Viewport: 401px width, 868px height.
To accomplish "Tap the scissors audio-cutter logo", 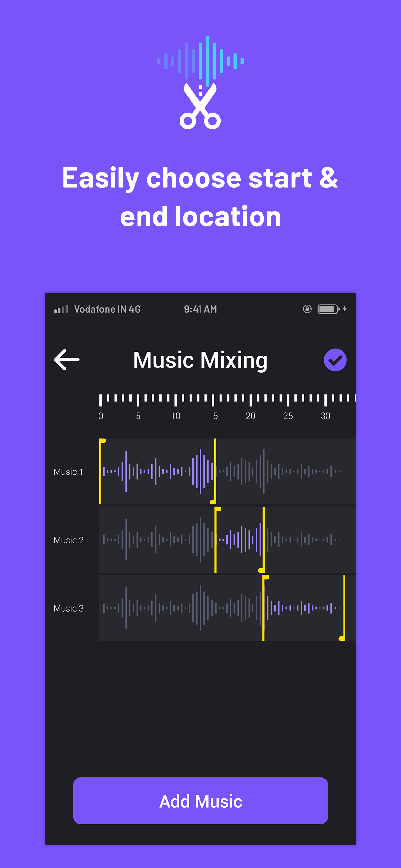I will [x=200, y=82].
